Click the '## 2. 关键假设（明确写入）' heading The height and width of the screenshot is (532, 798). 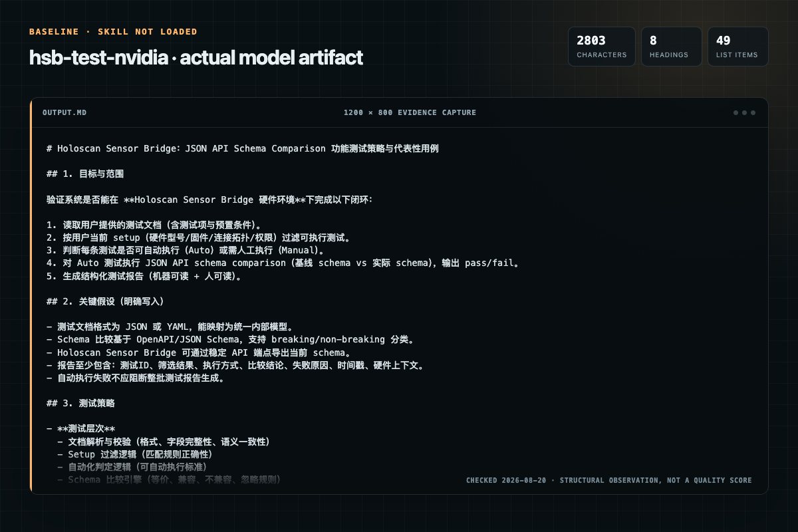105,301
